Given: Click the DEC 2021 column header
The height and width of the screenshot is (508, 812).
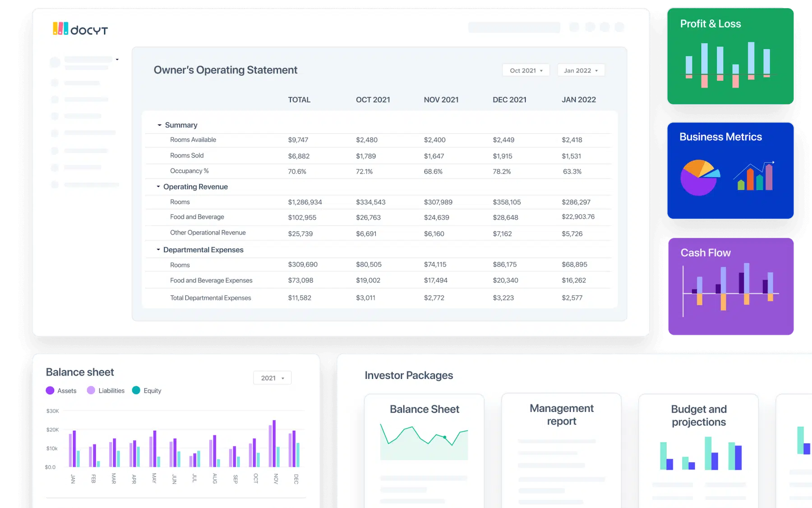Looking at the screenshot, I should pyautogui.click(x=510, y=100).
